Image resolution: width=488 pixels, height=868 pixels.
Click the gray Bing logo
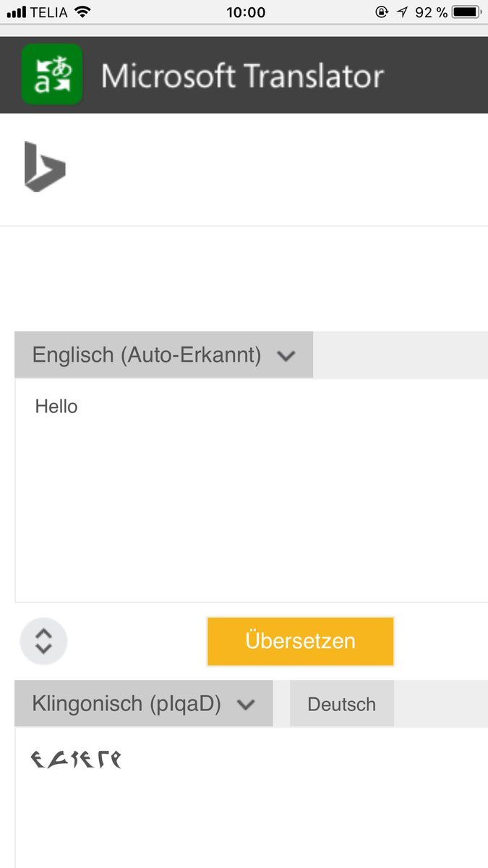click(x=45, y=167)
